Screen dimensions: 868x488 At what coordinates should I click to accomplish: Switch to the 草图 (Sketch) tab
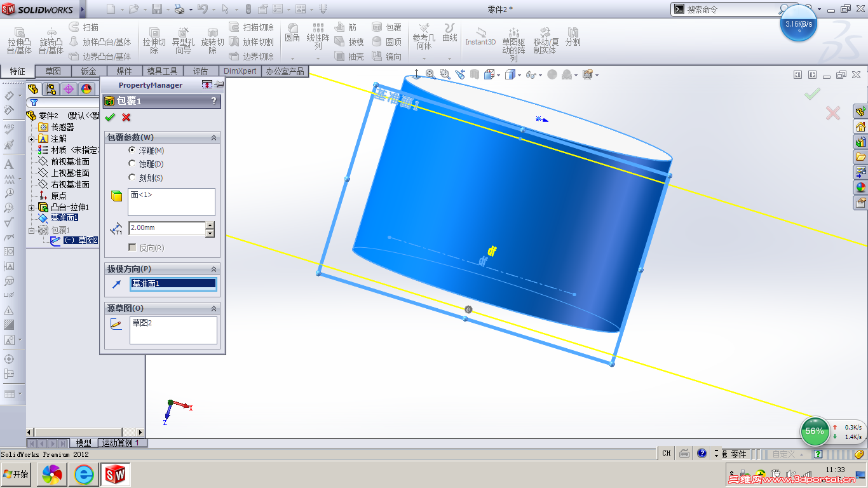53,71
